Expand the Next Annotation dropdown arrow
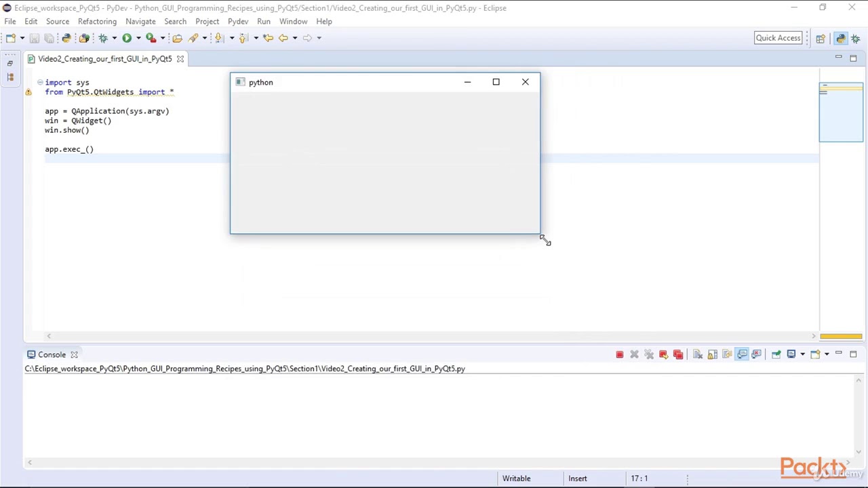868x488 pixels. click(x=231, y=38)
